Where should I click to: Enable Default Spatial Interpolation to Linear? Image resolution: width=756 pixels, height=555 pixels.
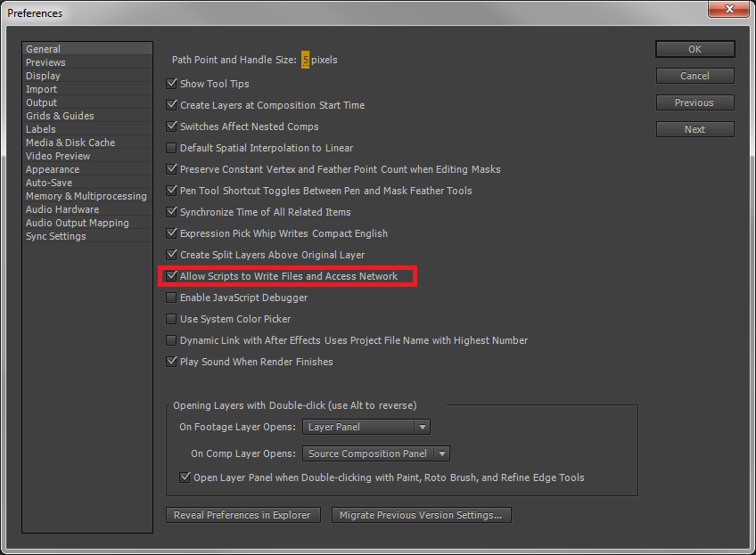171,148
